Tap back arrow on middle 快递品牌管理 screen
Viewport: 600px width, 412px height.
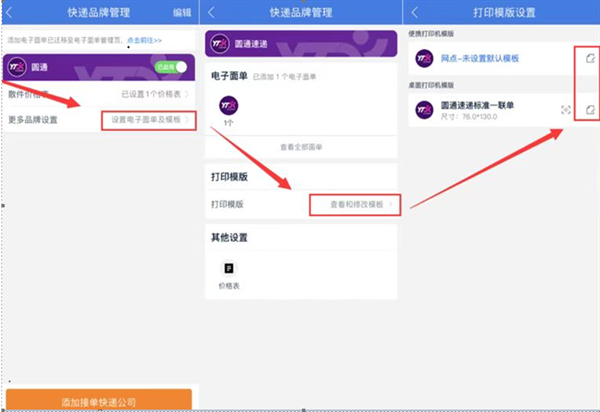[x=214, y=12]
